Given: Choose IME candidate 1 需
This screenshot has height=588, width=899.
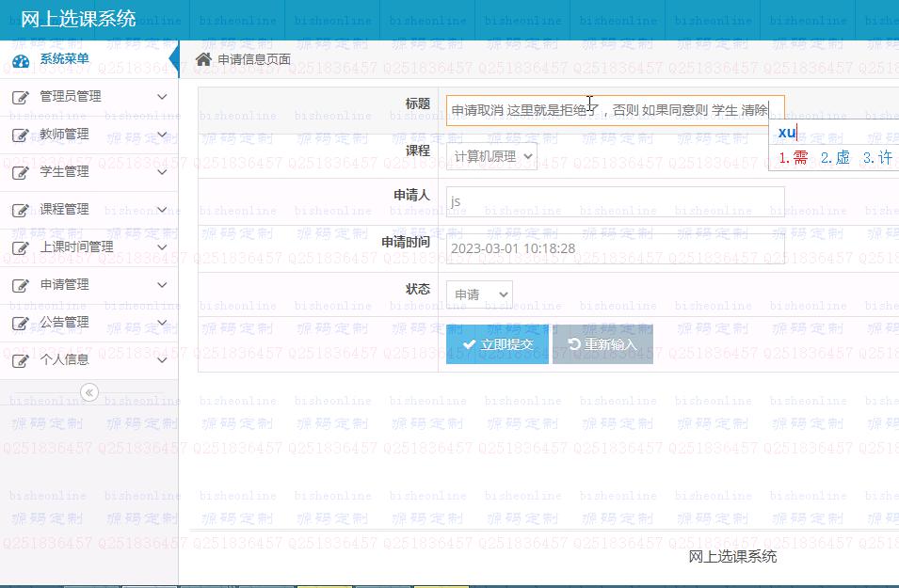Looking at the screenshot, I should click(x=794, y=158).
